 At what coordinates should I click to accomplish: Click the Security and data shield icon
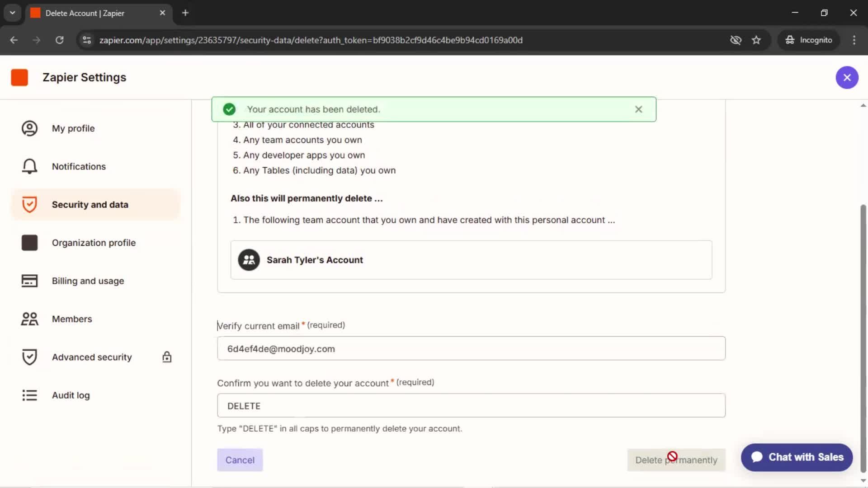click(30, 205)
